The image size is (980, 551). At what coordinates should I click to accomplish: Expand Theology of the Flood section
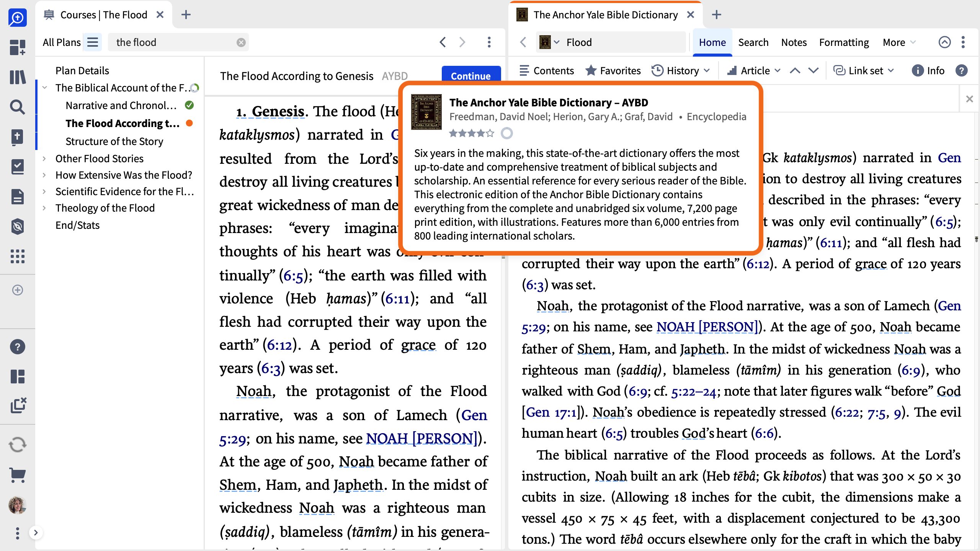tap(44, 208)
